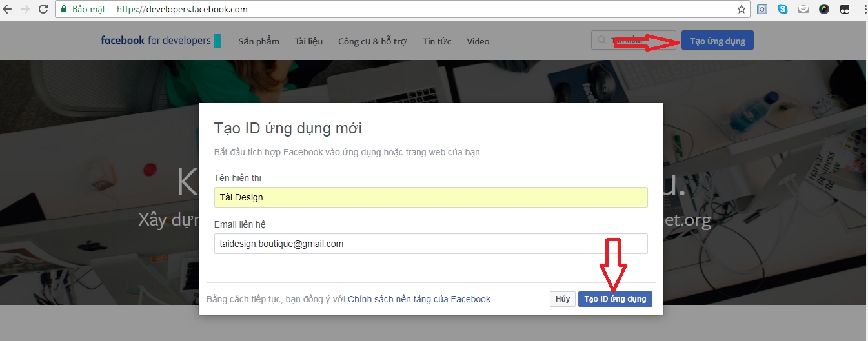The height and width of the screenshot is (341, 868).
Task: Go to the Tin tức section
Action: [437, 41]
